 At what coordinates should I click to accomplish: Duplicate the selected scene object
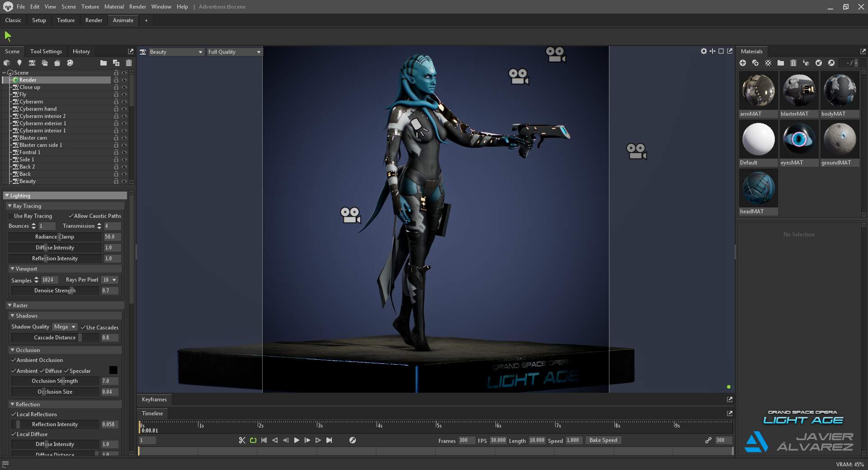click(x=116, y=63)
